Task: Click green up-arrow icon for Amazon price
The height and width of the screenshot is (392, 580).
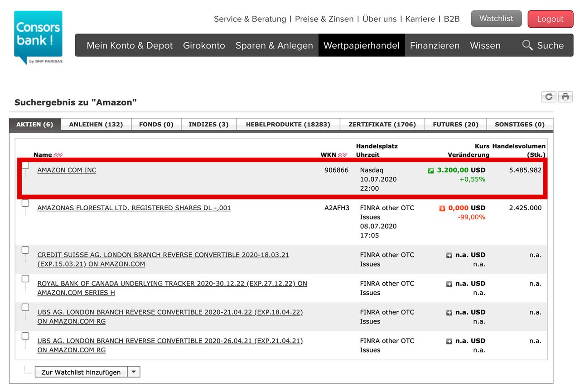Action: [x=430, y=170]
